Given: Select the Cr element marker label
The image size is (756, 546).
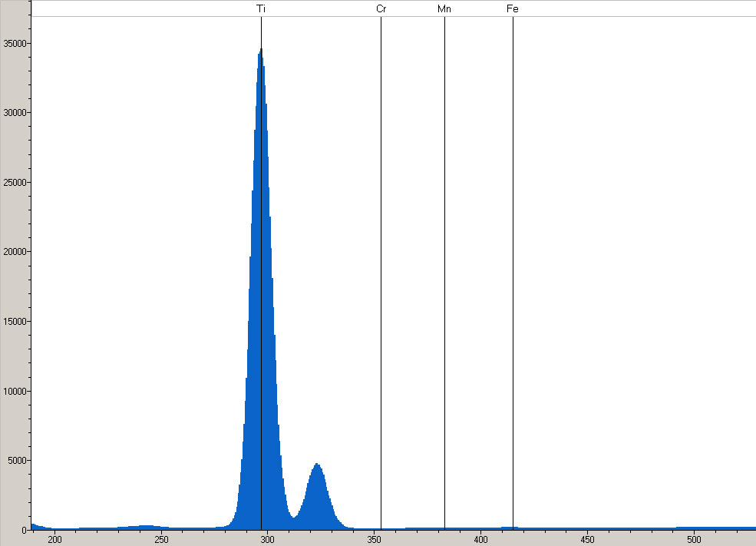Looking at the screenshot, I should pyautogui.click(x=381, y=8).
